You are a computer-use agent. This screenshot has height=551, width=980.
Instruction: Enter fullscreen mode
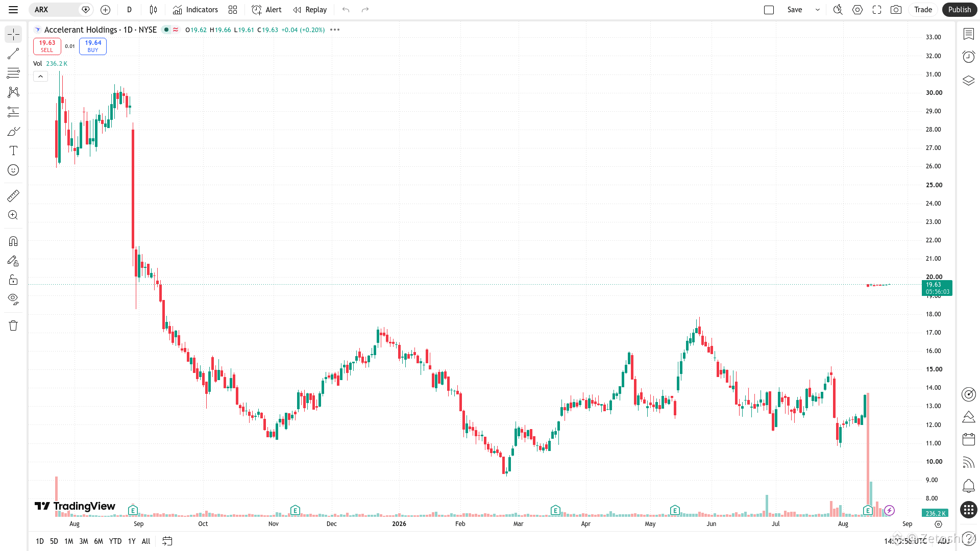pos(877,10)
